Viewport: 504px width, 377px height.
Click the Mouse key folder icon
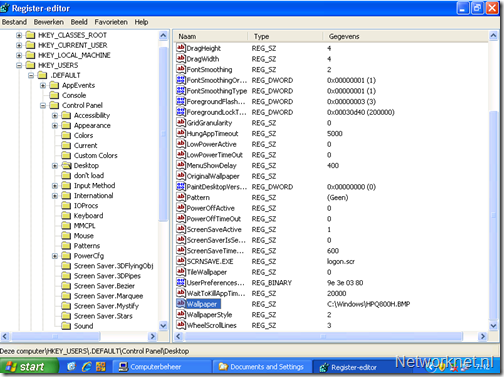(x=66, y=236)
